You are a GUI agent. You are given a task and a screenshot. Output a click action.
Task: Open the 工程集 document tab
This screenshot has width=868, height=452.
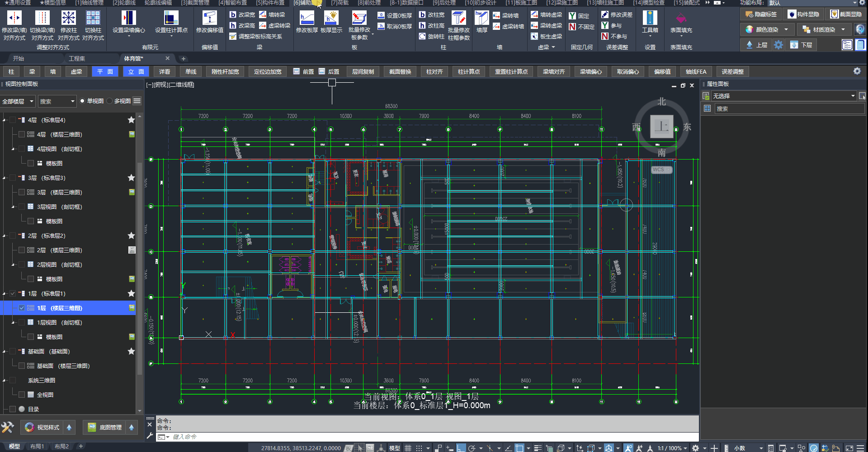[77, 59]
